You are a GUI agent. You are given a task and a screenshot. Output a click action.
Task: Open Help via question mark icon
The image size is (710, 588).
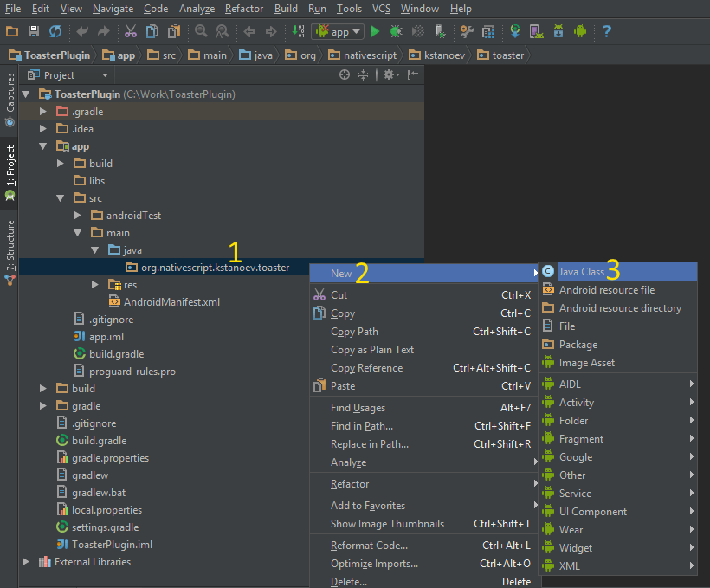(606, 32)
